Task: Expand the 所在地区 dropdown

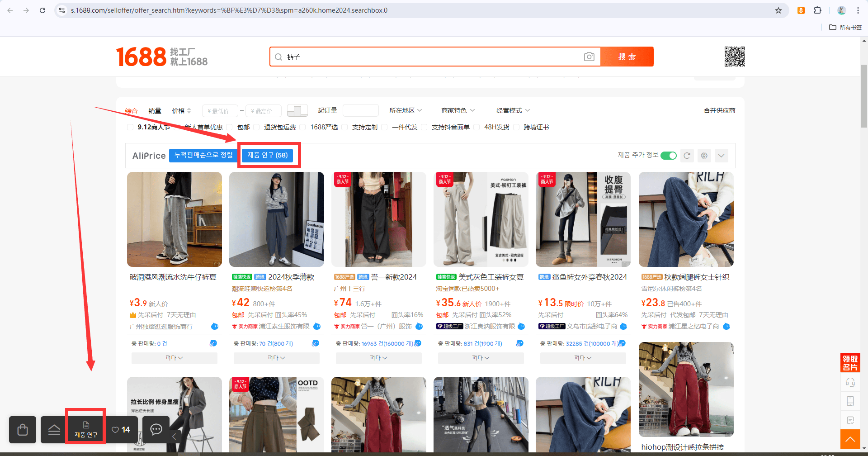Action: click(406, 110)
